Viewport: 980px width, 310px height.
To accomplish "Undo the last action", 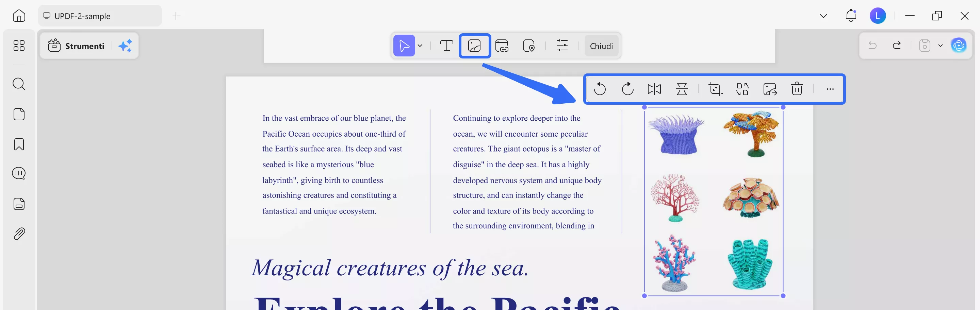I will tap(872, 46).
